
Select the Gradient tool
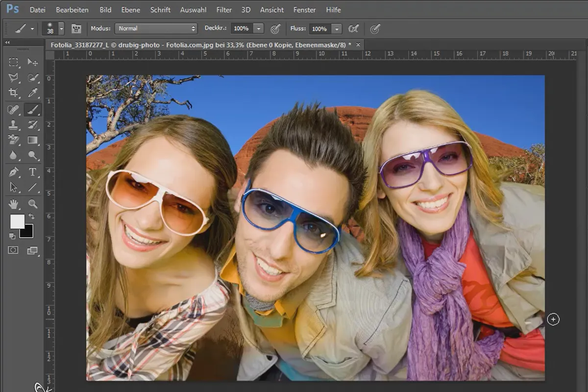click(x=33, y=140)
